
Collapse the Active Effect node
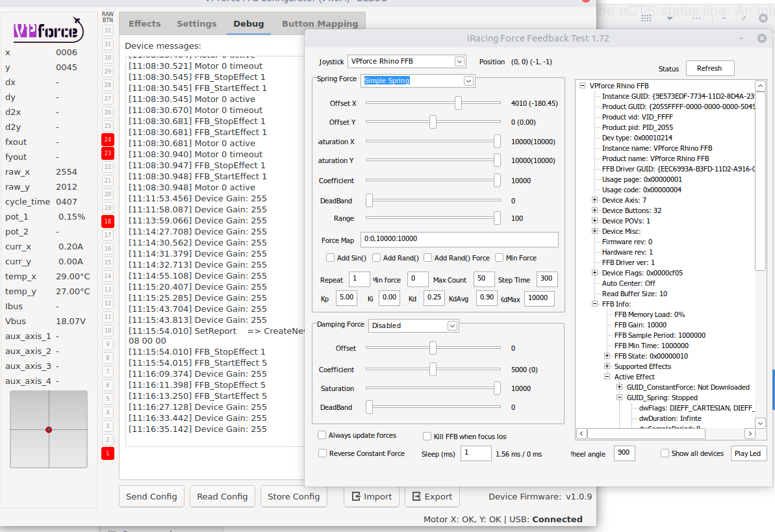[x=607, y=376]
